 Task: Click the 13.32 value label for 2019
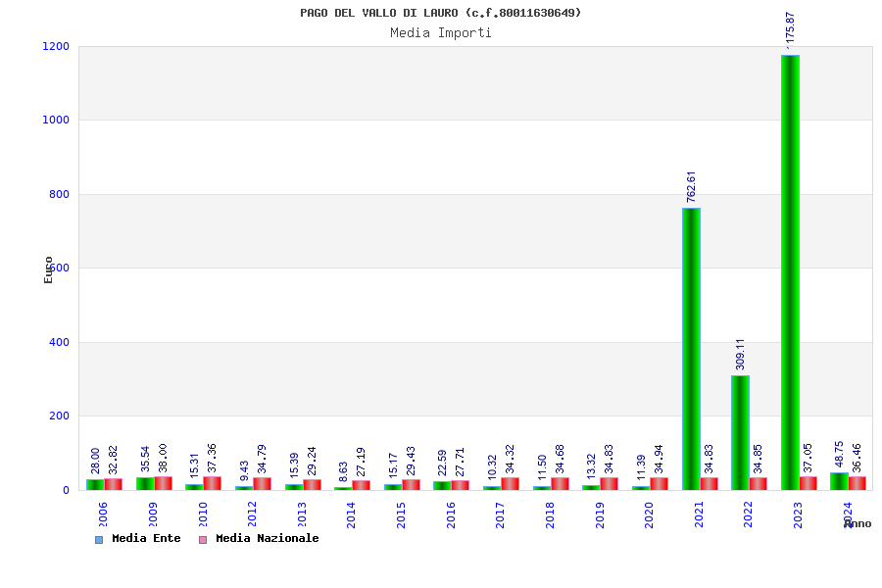[x=591, y=466]
